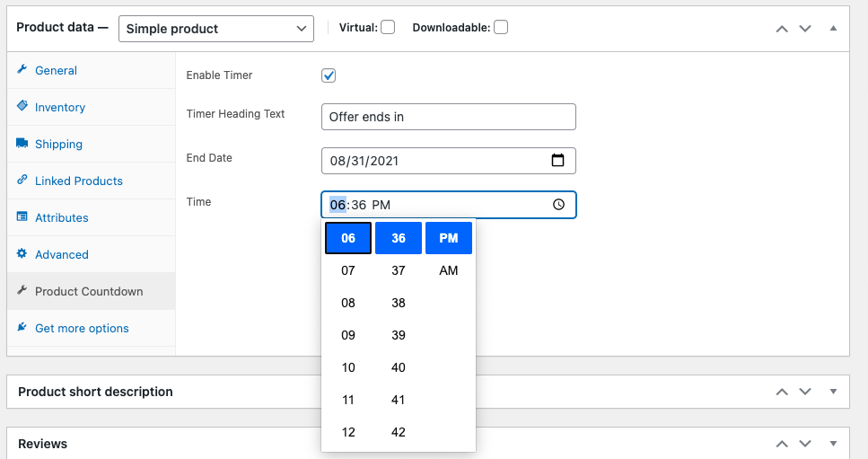Move Product short description panel up

pos(782,392)
